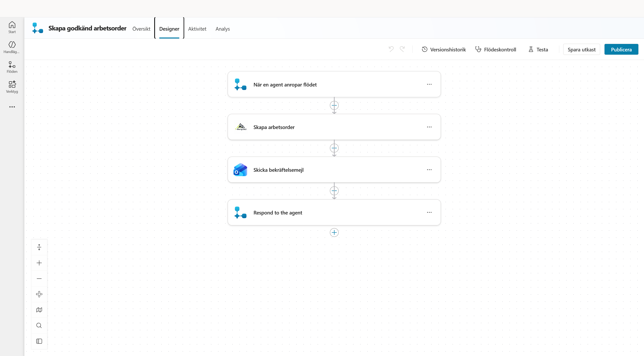
Task: Open Flöden in the sidebar
Action: coord(12,67)
